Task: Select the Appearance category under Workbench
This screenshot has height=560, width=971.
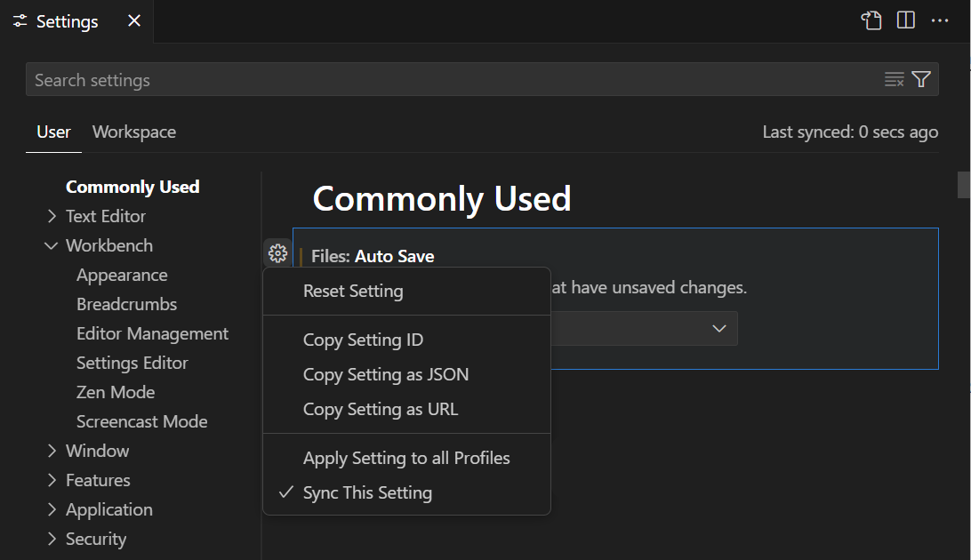Action: [x=122, y=275]
